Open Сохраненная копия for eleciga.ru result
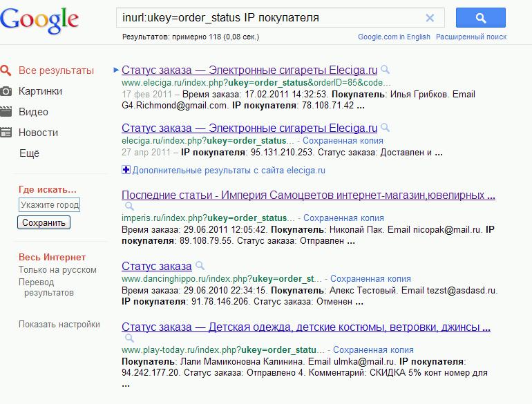This screenshot has width=532, height=404. pyautogui.click(x=343, y=140)
